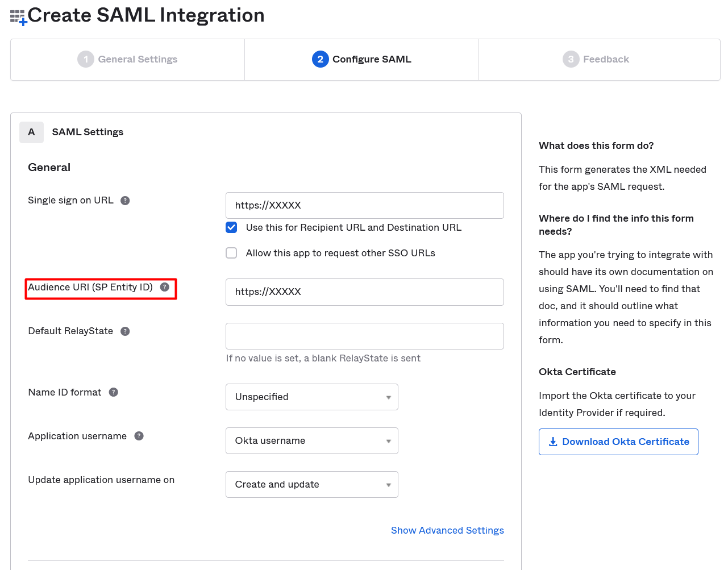This screenshot has height=570, width=728.
Task: Uncheck Use this for Recipient URL checkbox
Action: pyautogui.click(x=231, y=227)
